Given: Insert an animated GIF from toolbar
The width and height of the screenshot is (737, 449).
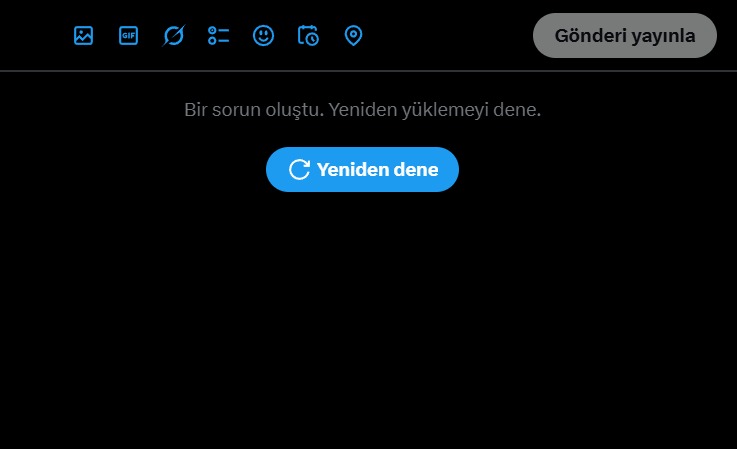Looking at the screenshot, I should [x=128, y=36].
